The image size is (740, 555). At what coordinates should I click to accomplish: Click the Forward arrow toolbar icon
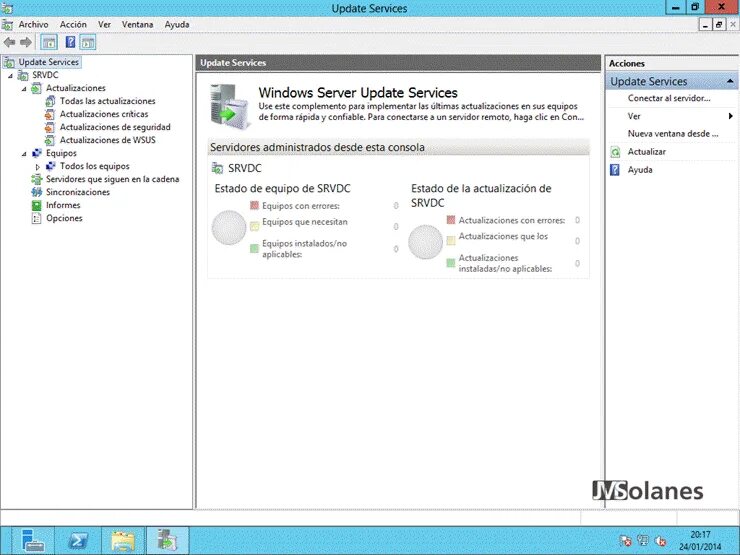tap(26, 42)
